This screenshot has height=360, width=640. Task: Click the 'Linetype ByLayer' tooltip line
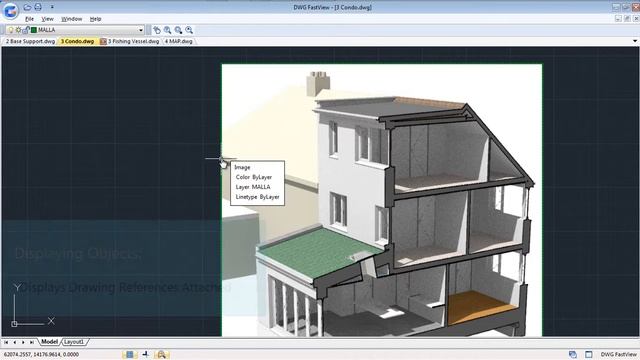click(x=257, y=197)
